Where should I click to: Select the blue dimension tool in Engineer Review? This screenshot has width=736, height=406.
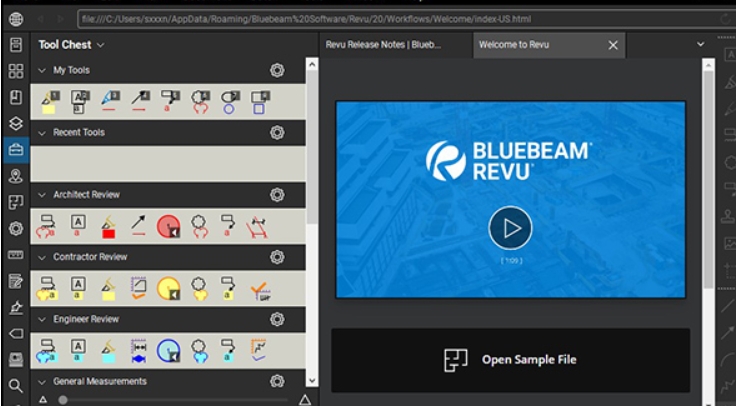click(139, 349)
